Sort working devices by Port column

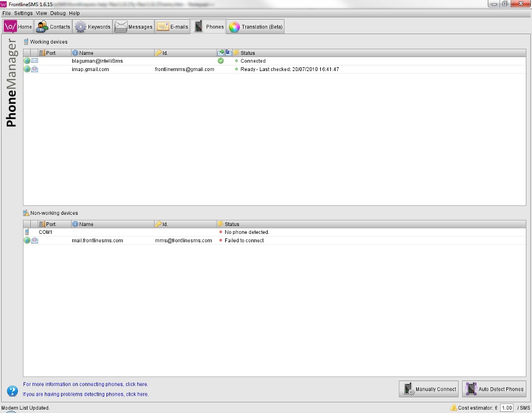pyautogui.click(x=54, y=53)
